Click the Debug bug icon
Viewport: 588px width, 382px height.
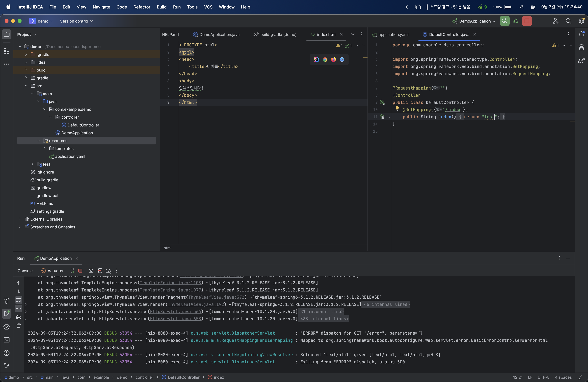tap(516, 21)
